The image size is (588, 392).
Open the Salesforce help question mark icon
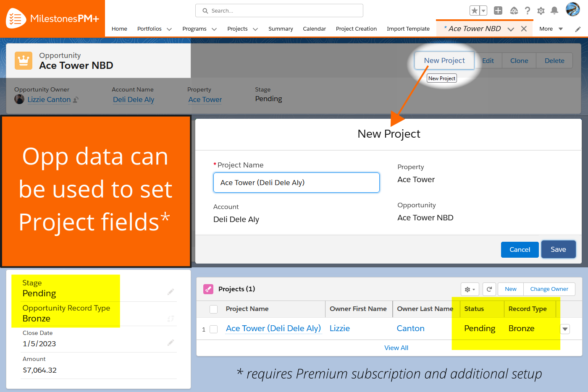point(528,10)
